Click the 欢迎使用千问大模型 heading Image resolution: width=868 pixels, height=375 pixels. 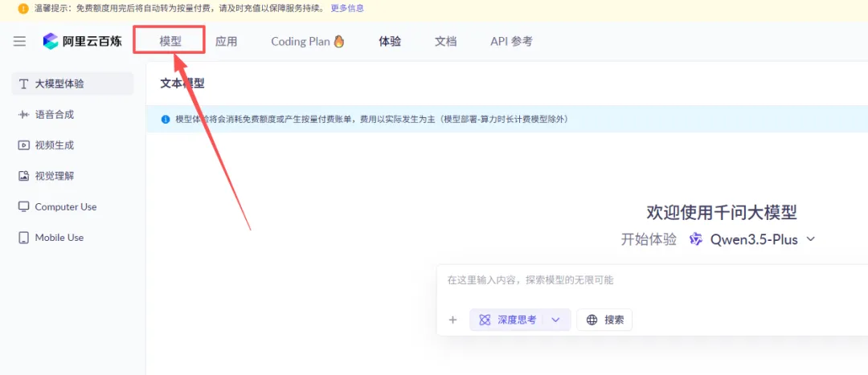click(x=722, y=212)
